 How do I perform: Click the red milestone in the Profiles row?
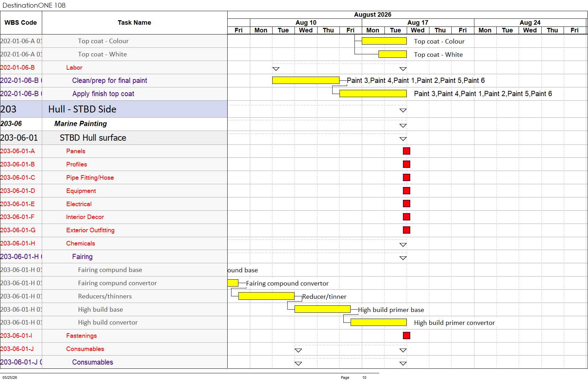(x=406, y=164)
